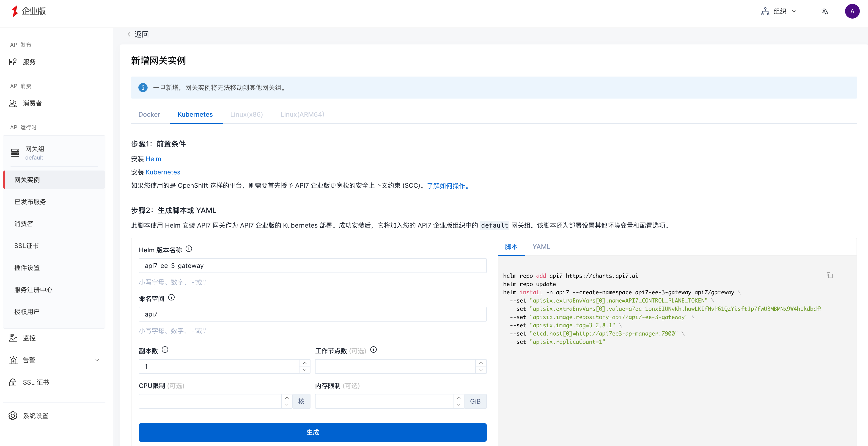Click the organization hierarchy icon
The height and width of the screenshot is (446, 868).
point(765,11)
